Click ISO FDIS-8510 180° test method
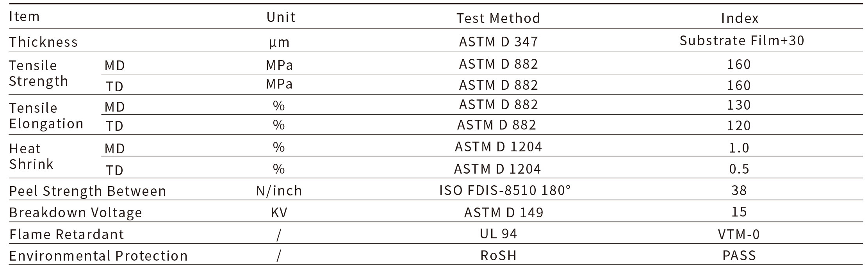 coord(505,190)
